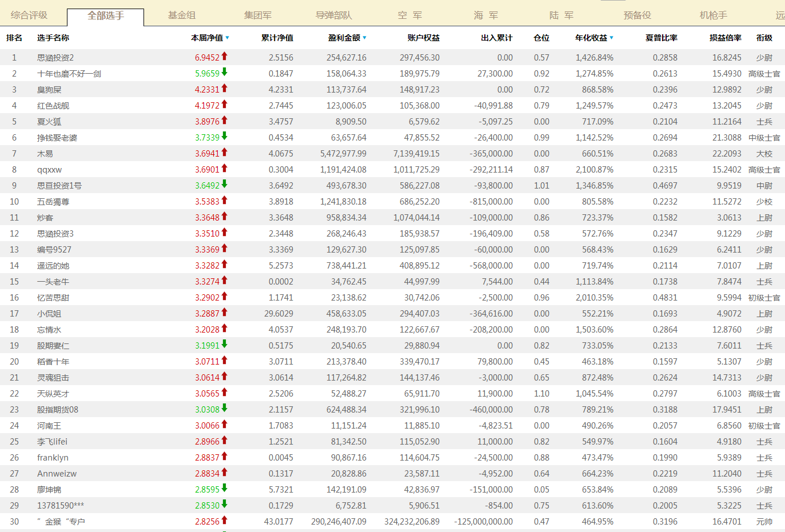Select profit-loss ratio 22.2093
Image resolution: width=785 pixels, height=532 pixels.
(727, 154)
